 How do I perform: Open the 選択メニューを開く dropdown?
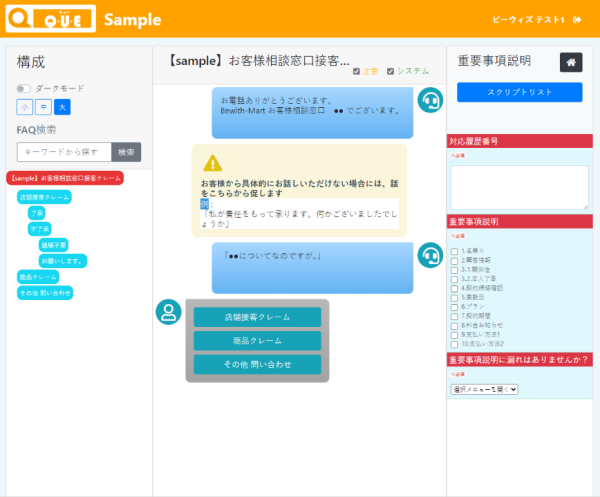tap(484, 389)
